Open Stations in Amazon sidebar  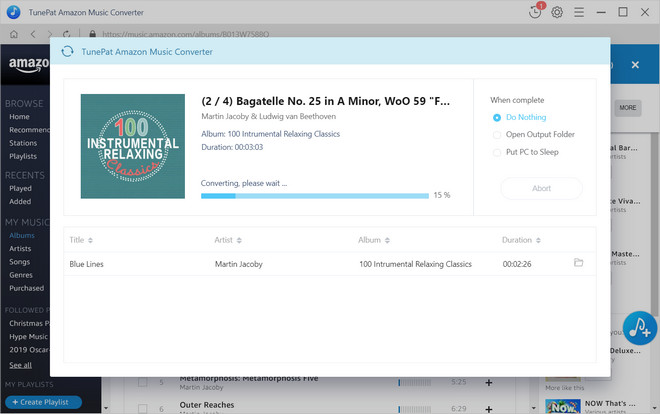(x=23, y=143)
